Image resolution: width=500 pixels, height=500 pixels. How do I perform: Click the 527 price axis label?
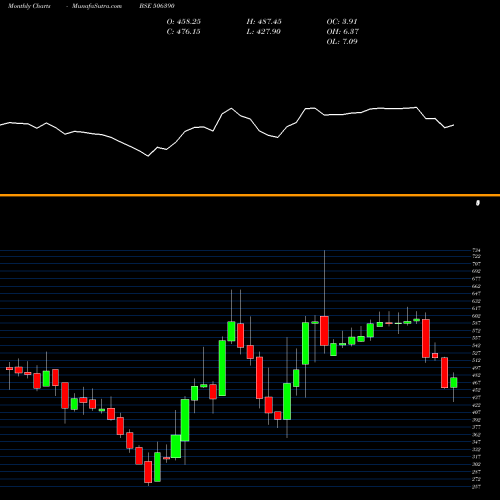(x=476, y=353)
